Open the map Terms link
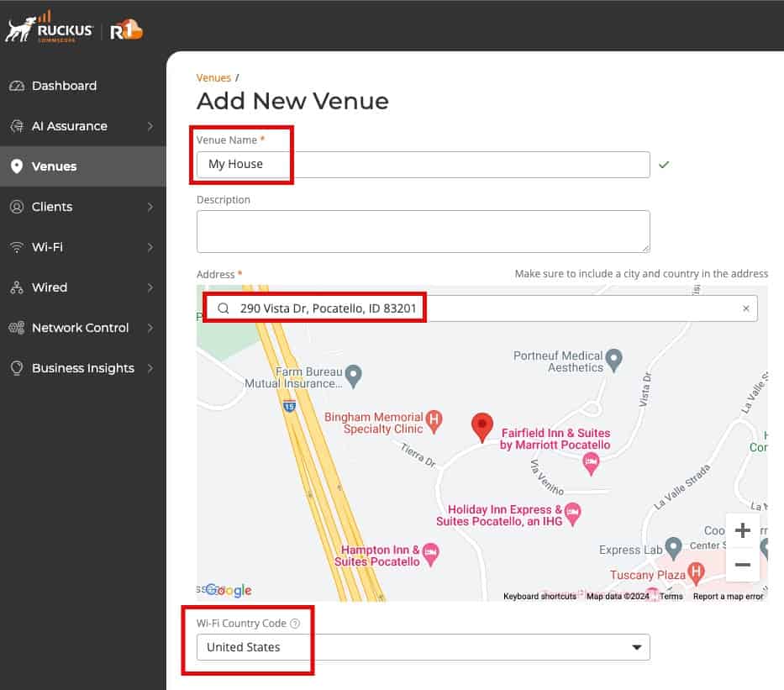The width and height of the screenshot is (784, 690). (x=671, y=596)
